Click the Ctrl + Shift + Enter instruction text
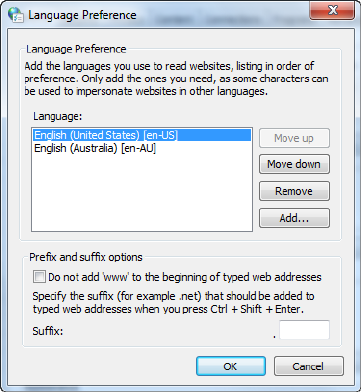Viewport: 361px width, 392px height. coord(173,303)
